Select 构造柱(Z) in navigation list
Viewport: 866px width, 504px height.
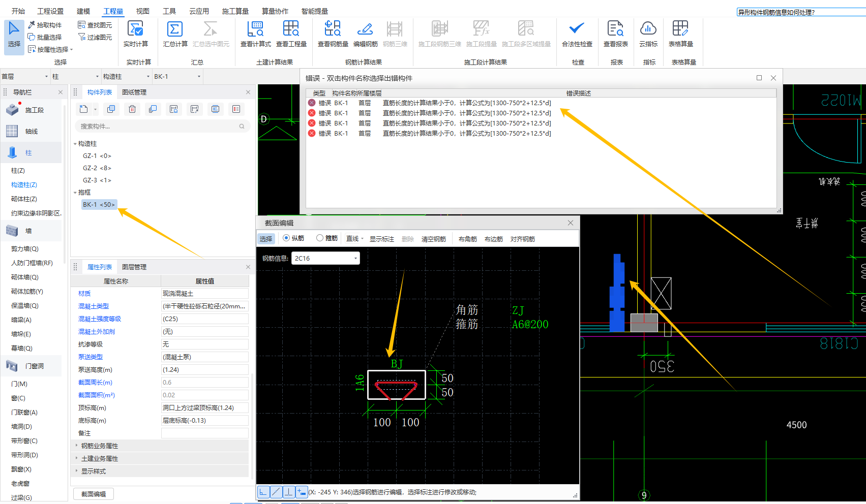pyautogui.click(x=24, y=185)
